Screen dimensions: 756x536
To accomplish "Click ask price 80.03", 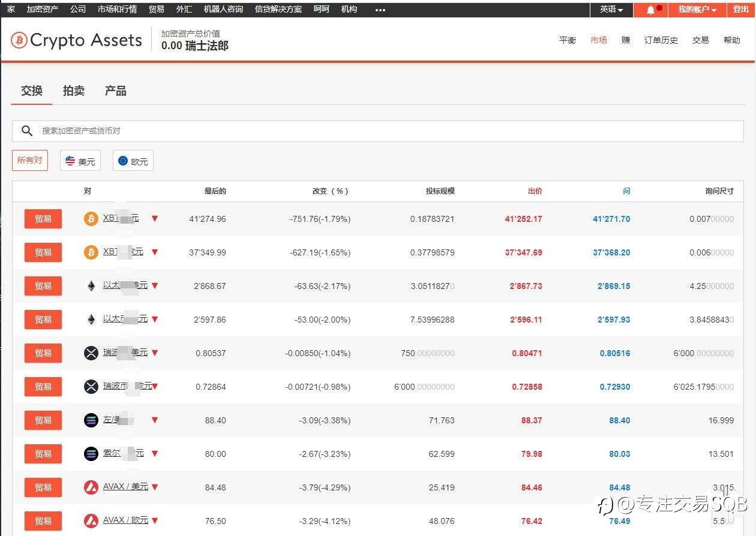I will (620, 454).
